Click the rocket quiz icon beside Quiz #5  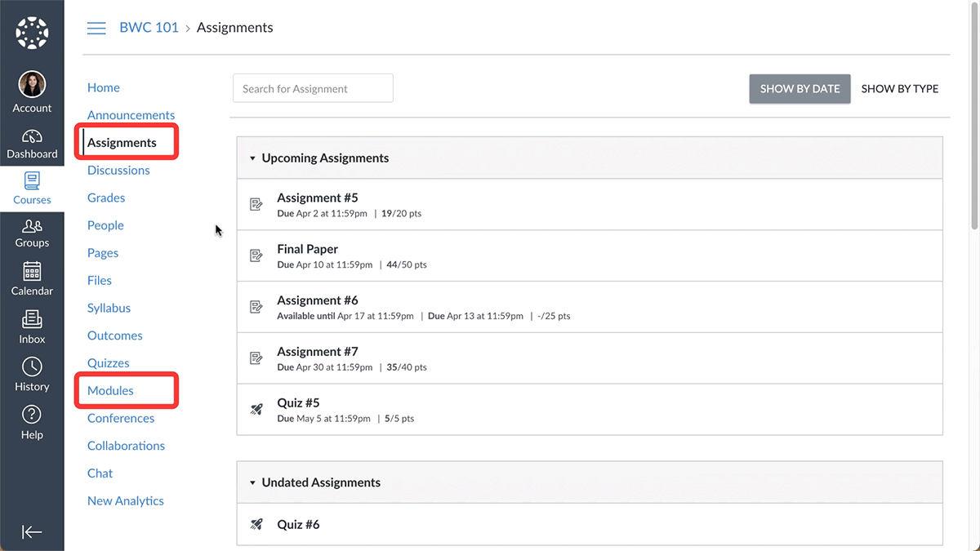pos(256,409)
